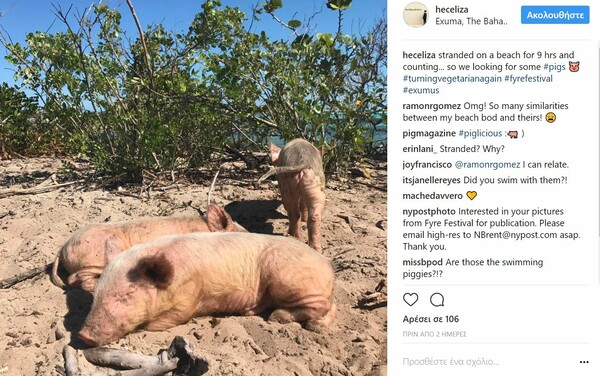Open pigmagazine commenter profile
This screenshot has height=376, width=600.
pyautogui.click(x=429, y=133)
